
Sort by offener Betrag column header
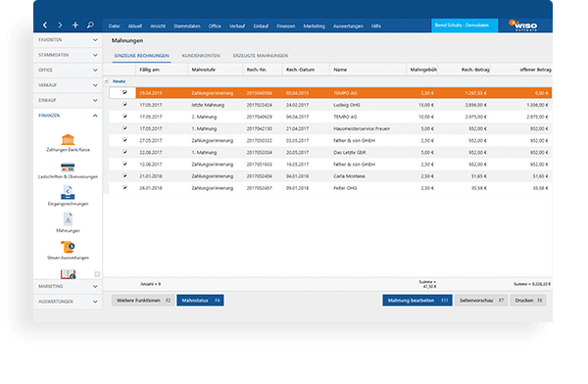pyautogui.click(x=521, y=70)
